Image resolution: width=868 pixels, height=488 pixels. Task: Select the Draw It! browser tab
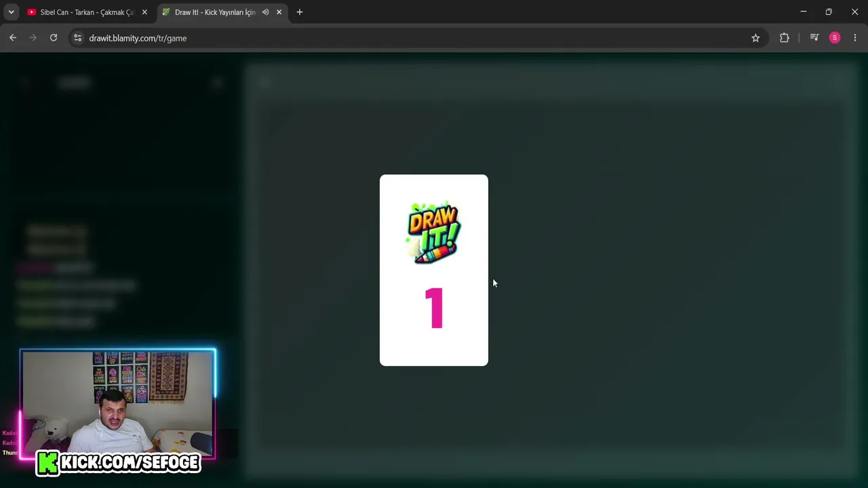click(x=222, y=12)
